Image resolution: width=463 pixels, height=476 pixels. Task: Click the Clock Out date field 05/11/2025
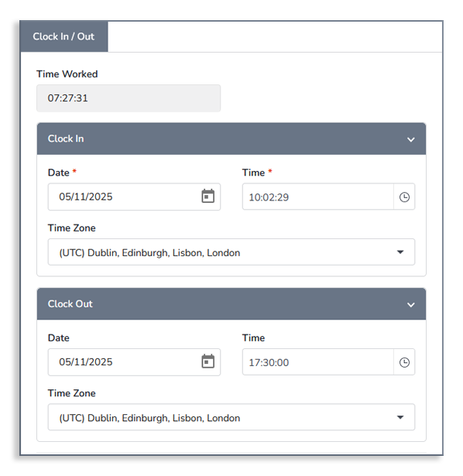(x=134, y=362)
